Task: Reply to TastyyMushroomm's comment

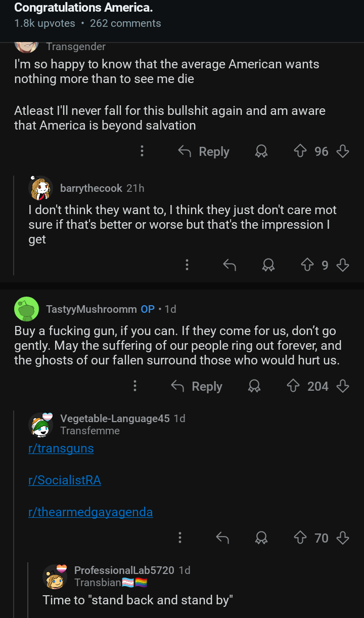Action: (197, 386)
